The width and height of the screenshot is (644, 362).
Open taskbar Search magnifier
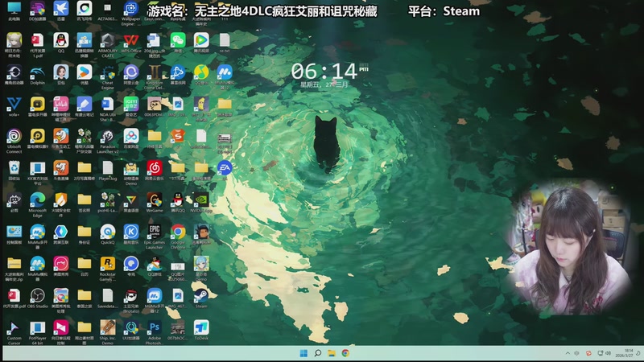click(317, 353)
